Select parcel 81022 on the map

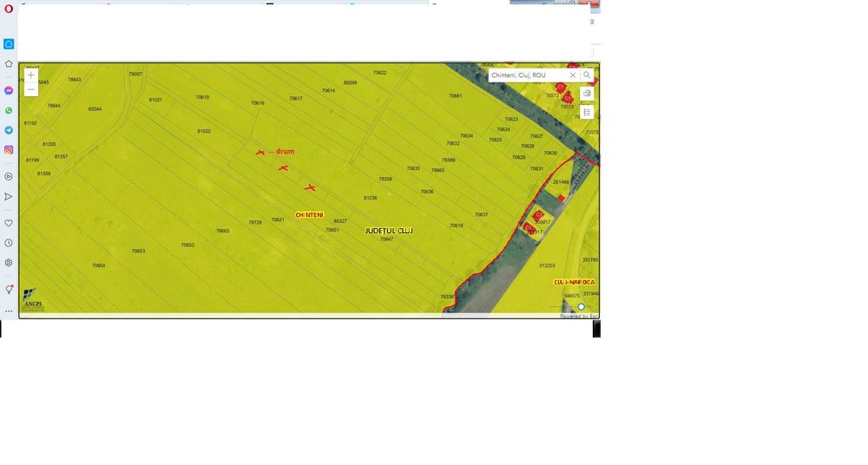click(204, 132)
